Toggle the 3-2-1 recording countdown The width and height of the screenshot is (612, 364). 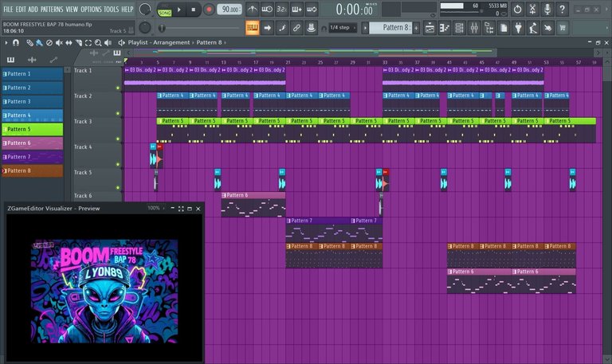coord(282,10)
